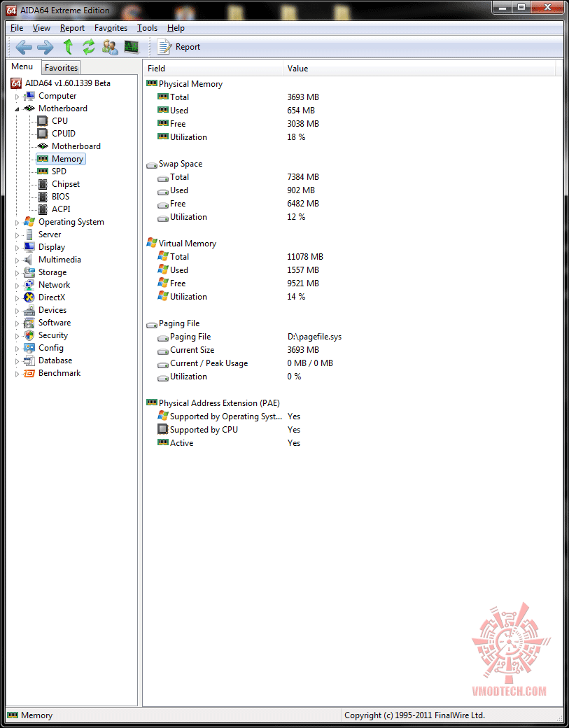The image size is (569, 728).
Task: Collapse the Motherboard tree node
Action: coord(17,108)
